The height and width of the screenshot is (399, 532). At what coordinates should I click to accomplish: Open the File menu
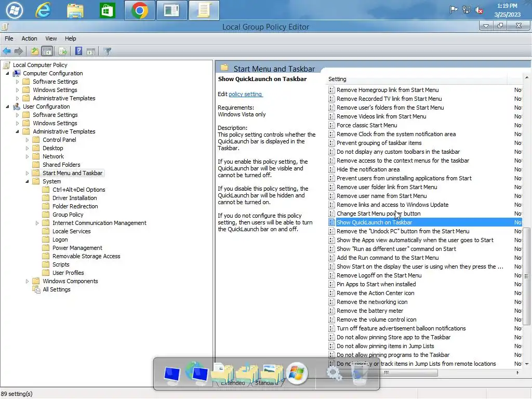tap(9, 38)
